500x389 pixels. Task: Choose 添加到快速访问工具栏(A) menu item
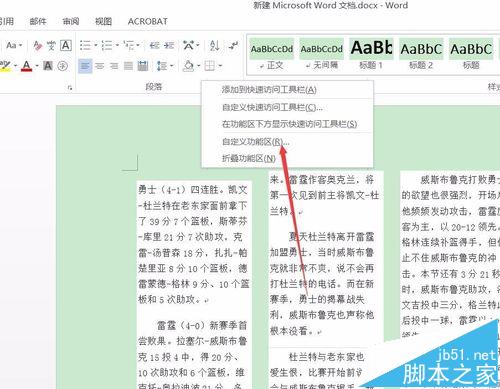[x=287, y=89]
